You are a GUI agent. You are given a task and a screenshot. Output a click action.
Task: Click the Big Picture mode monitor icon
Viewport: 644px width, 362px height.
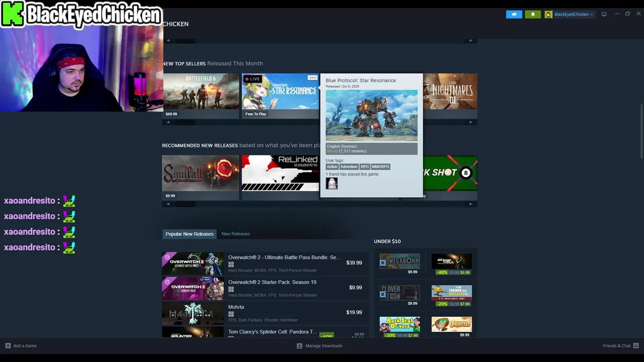click(604, 14)
